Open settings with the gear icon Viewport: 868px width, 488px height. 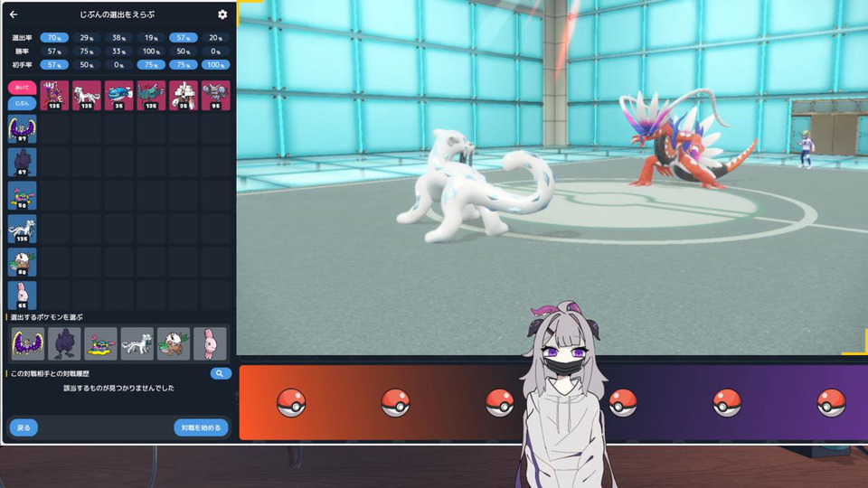coord(222,14)
